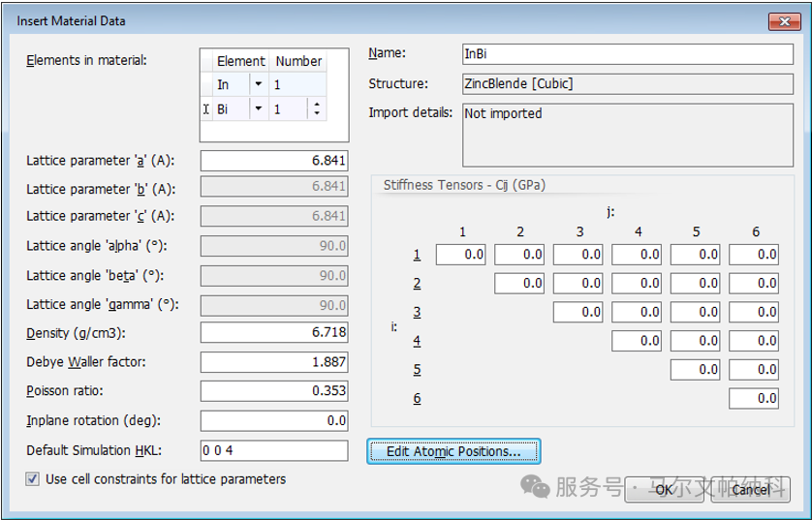This screenshot has width=812, height=520.
Task: Click the Bi number spinner arrows
Action: (317, 108)
